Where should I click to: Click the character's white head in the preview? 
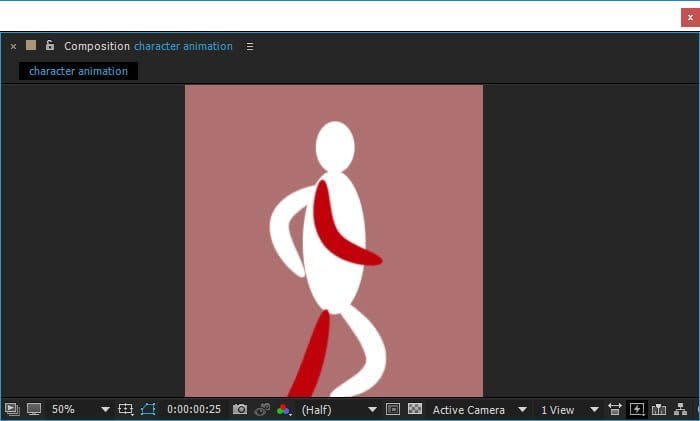[335, 146]
